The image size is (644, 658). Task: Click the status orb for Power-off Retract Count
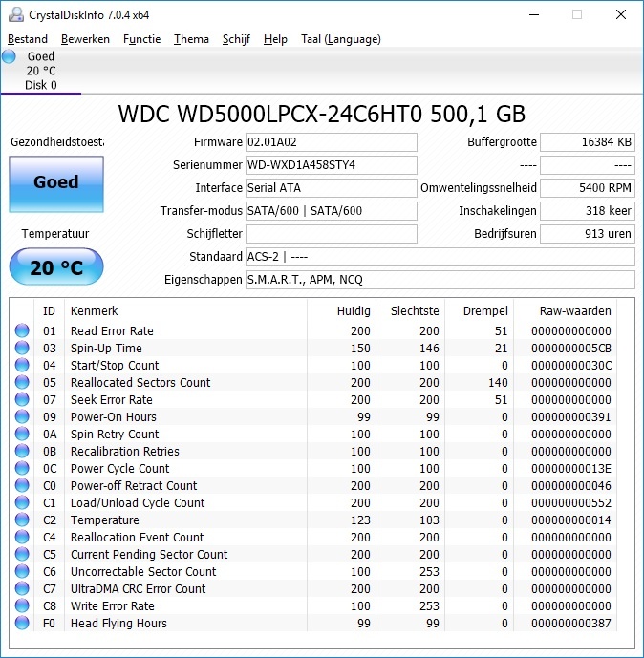coord(22,485)
